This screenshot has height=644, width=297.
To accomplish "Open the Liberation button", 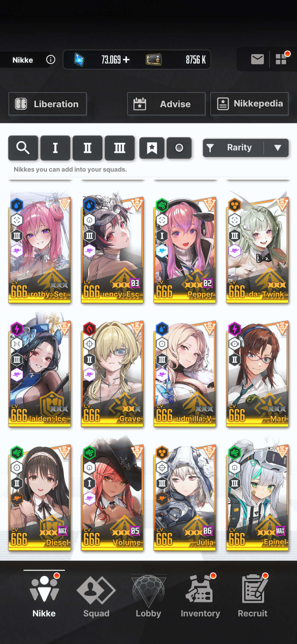I will click(x=47, y=104).
